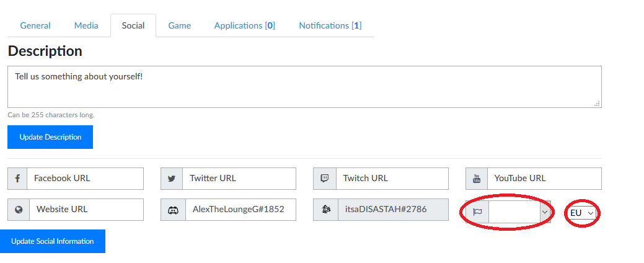Click the globe icon beside Website URL
The height and width of the screenshot is (263, 644).
pyautogui.click(x=18, y=210)
